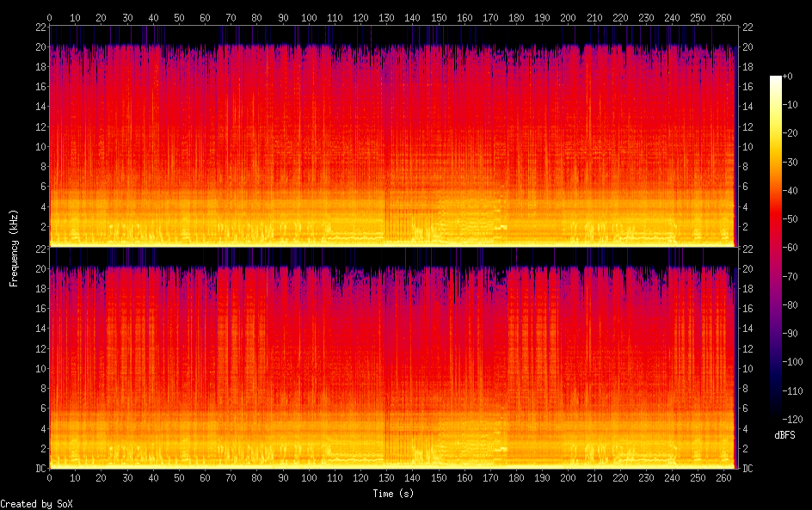The height and width of the screenshot is (510, 812).
Task: Click the "Created by SoX" text
Action: tap(36, 504)
